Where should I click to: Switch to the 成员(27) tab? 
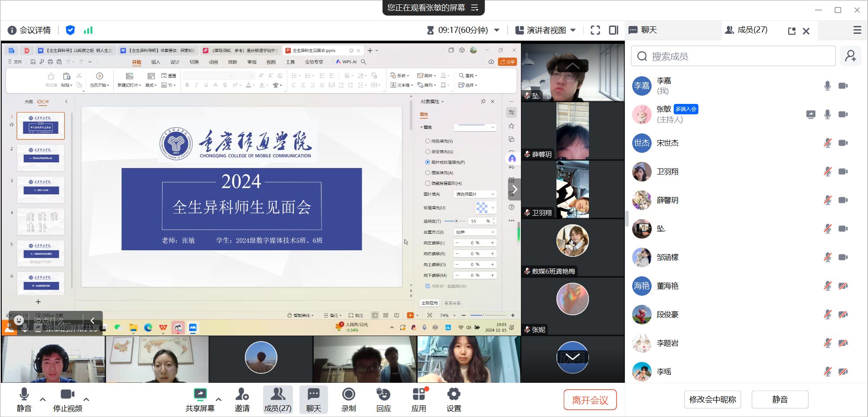[747, 30]
